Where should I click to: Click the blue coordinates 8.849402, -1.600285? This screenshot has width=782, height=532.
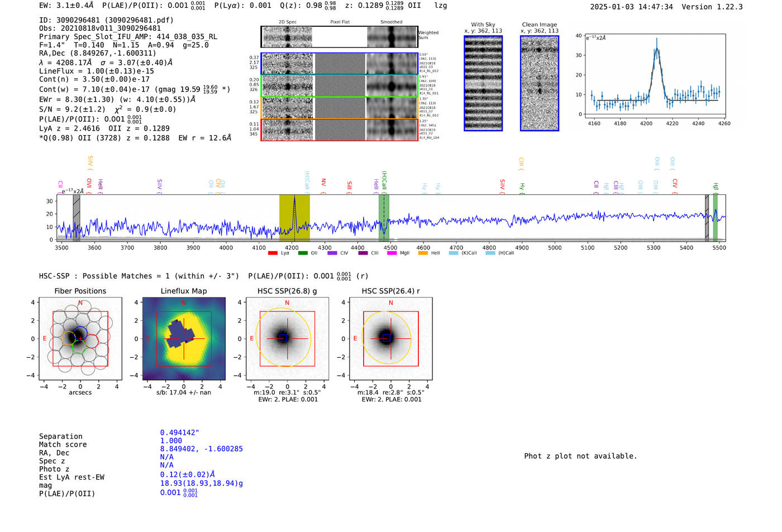pos(202,449)
